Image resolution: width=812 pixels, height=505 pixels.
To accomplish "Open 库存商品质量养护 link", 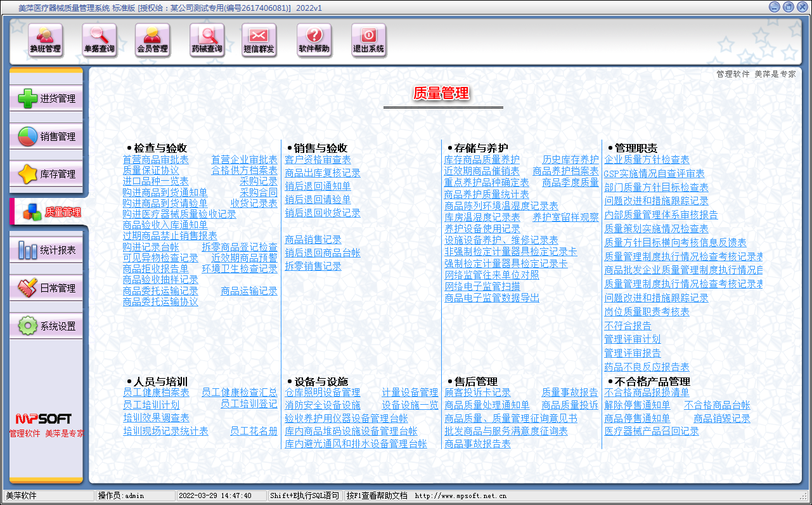I will click(x=481, y=160).
